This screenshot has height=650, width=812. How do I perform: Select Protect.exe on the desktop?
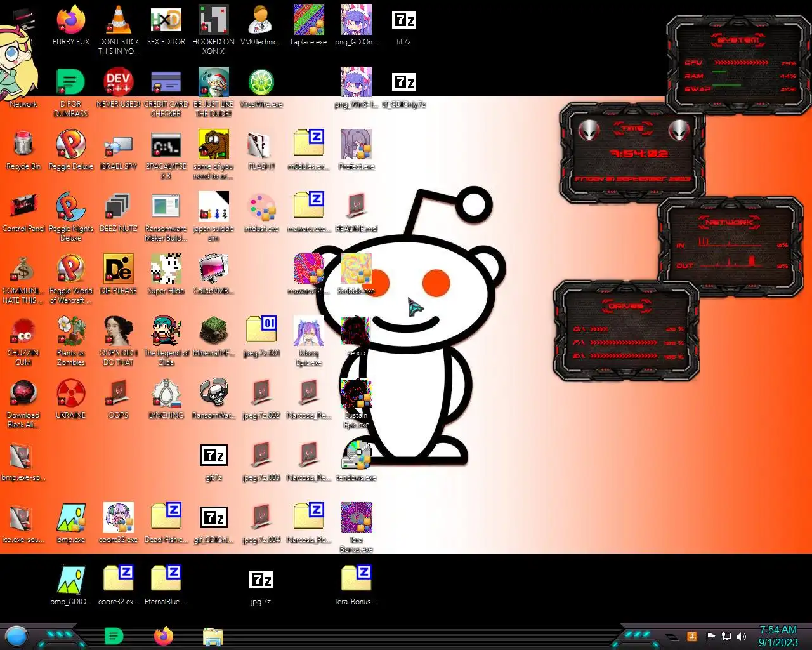tap(357, 149)
